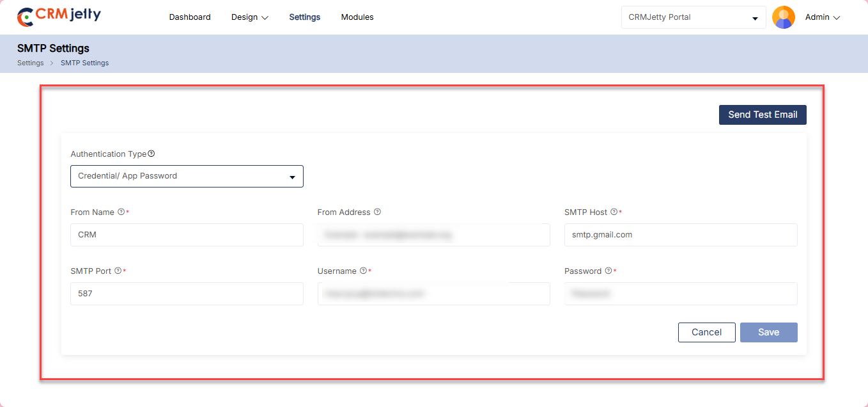The image size is (868, 407).
Task: Click the Admin user avatar
Action: click(783, 17)
